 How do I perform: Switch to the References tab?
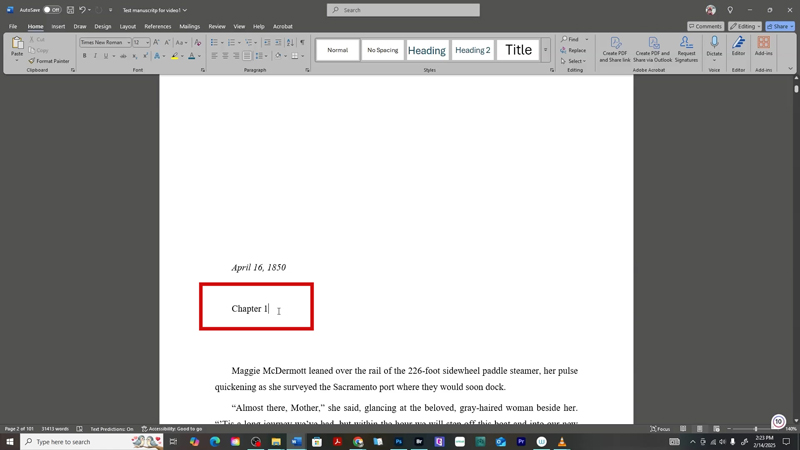tap(158, 27)
